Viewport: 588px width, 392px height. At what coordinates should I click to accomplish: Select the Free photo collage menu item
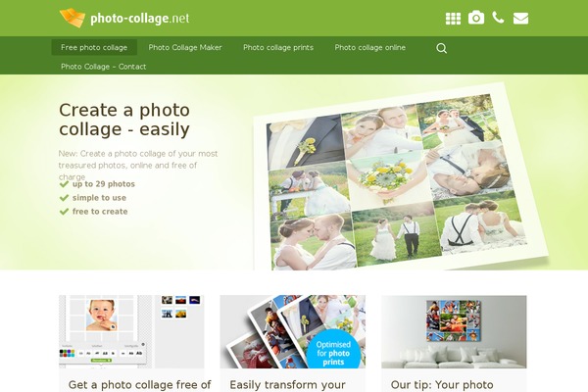[x=94, y=47]
